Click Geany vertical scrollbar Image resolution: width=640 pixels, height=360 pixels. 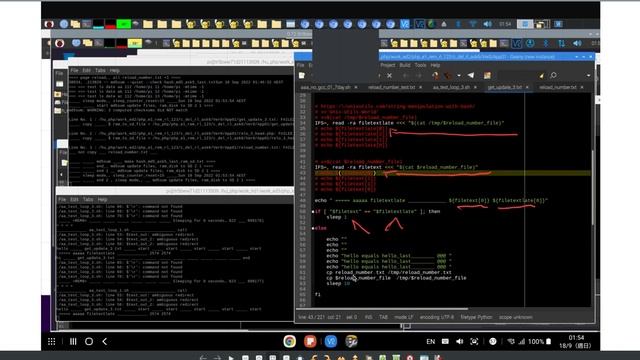coord(593,188)
